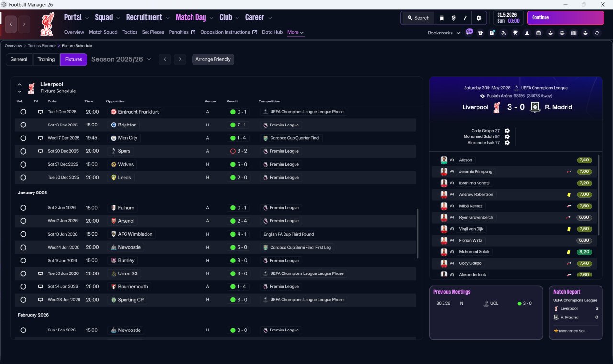Switch to the Training tab

(46, 59)
